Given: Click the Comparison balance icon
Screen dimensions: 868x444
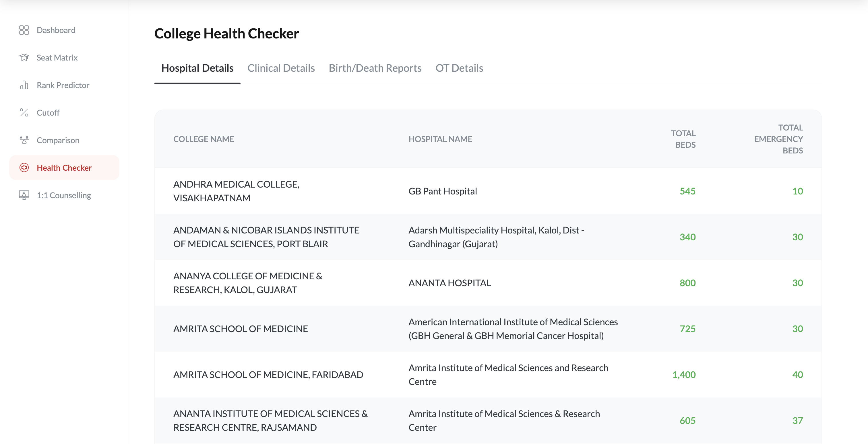Looking at the screenshot, I should [24, 140].
